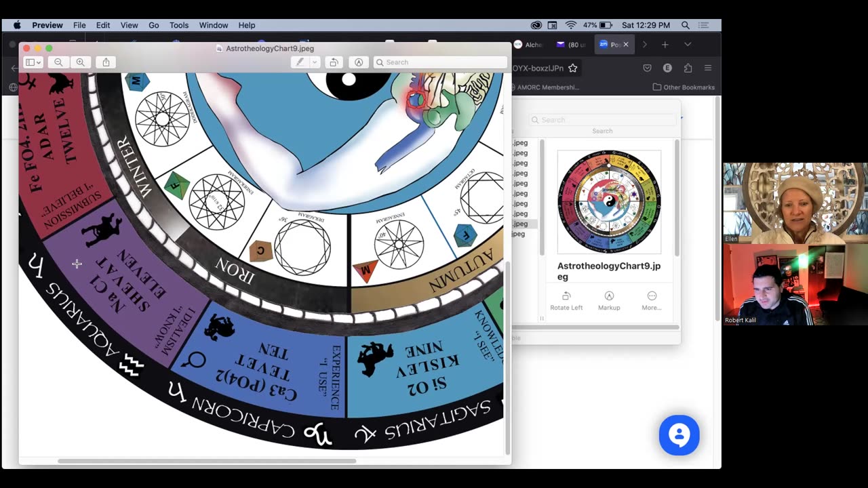Image resolution: width=868 pixels, height=488 pixels.
Task: Open the Edit menu
Action: (x=103, y=25)
